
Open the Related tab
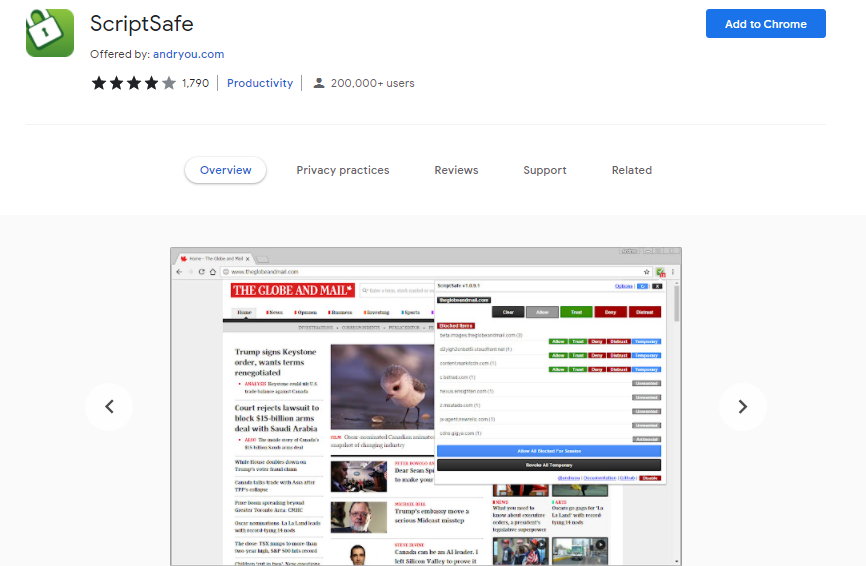click(632, 170)
